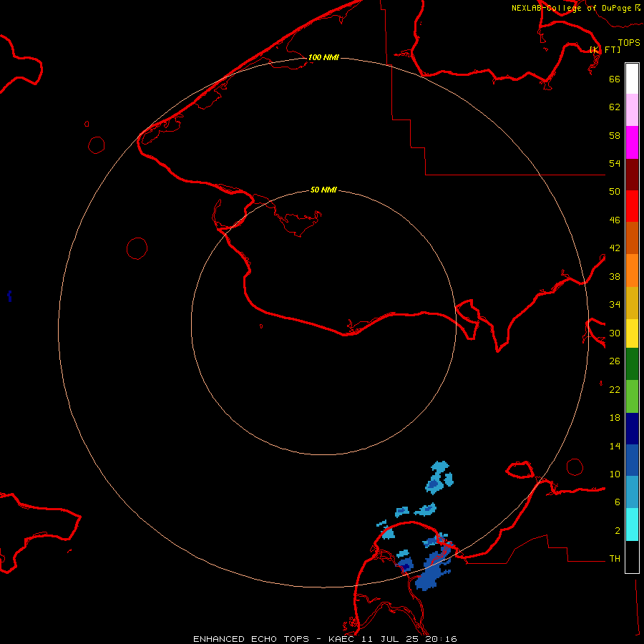Click the light pink legend swatch
This screenshot has height=644, width=644.
[632, 110]
